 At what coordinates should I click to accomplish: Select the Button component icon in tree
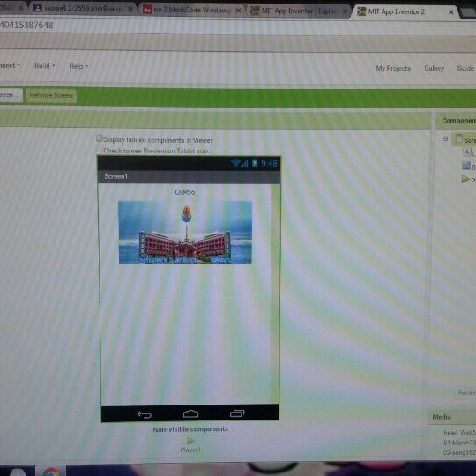[x=466, y=166]
